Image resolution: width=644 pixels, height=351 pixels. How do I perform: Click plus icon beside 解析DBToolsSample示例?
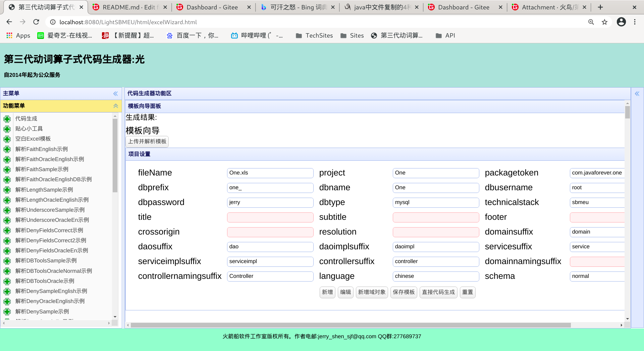click(x=7, y=261)
